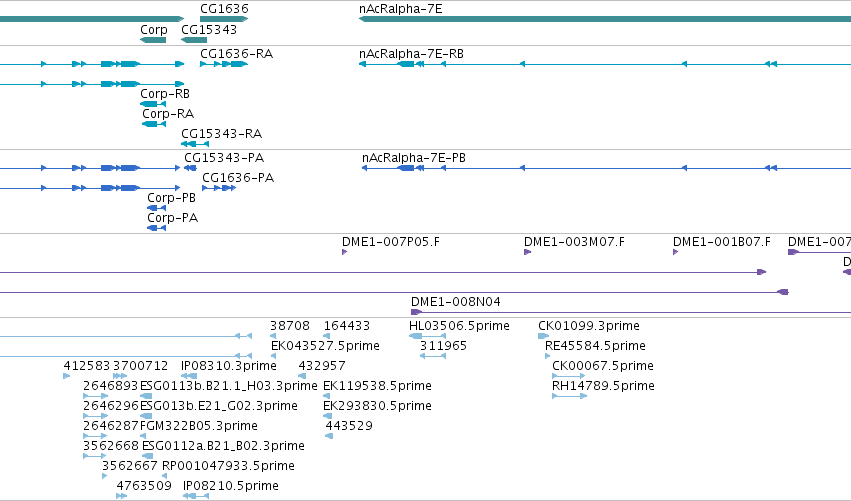Image resolution: width=851 pixels, height=501 pixels.
Task: Click the nAcRalpha-7E gene bar
Action: pyautogui.click(x=605, y=19)
